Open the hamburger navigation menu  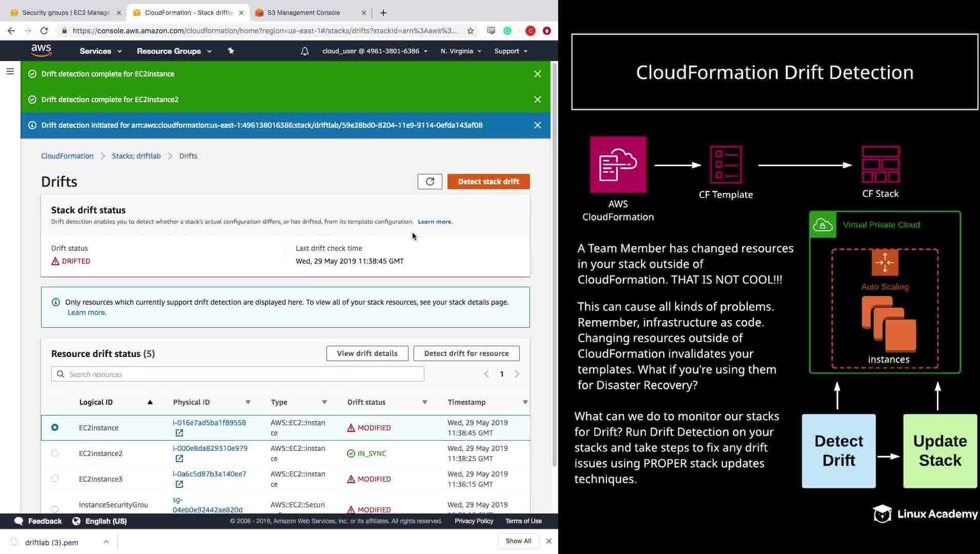coord(10,71)
